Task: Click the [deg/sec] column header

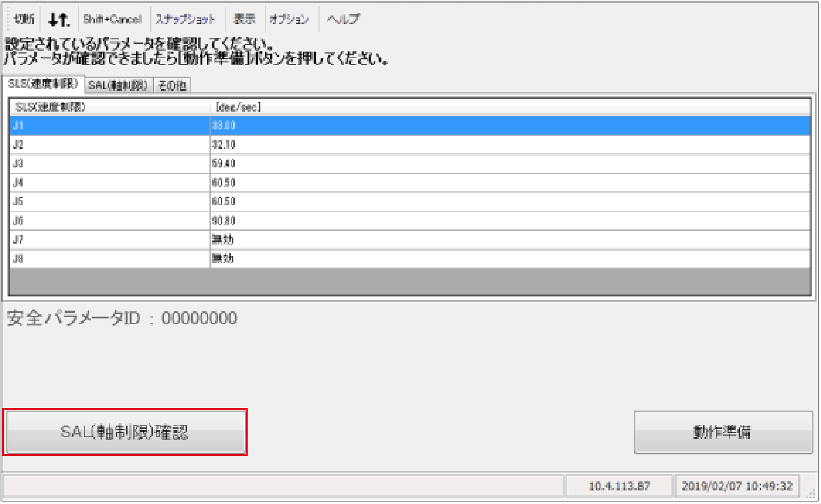Action: click(x=509, y=107)
